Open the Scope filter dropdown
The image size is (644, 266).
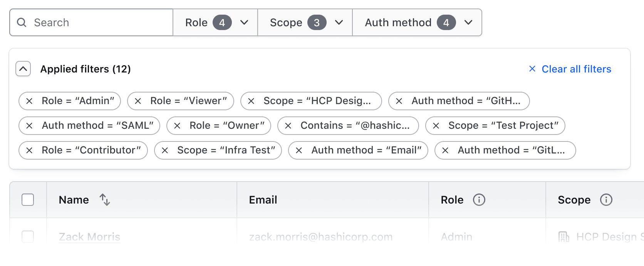pyautogui.click(x=305, y=23)
